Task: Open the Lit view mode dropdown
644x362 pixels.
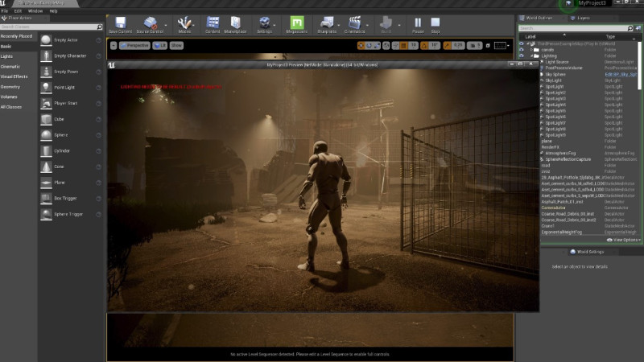Action: point(159,46)
